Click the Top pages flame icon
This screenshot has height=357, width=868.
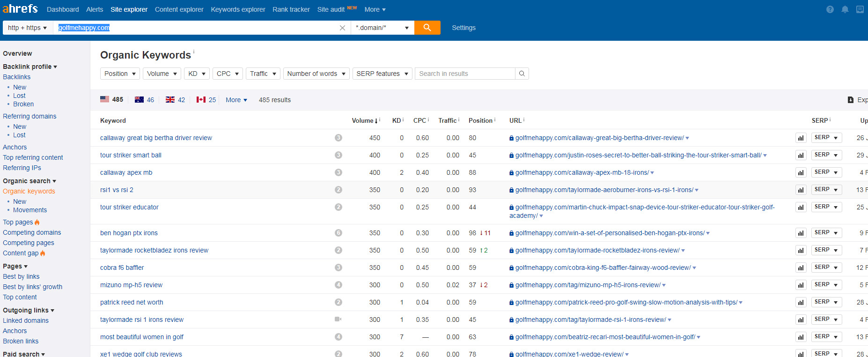(x=37, y=222)
